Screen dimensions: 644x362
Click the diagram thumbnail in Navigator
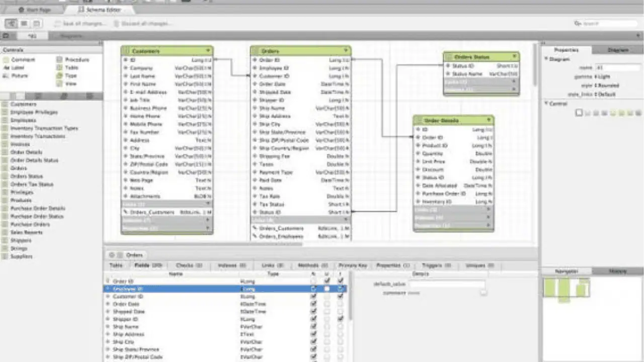tap(567, 289)
